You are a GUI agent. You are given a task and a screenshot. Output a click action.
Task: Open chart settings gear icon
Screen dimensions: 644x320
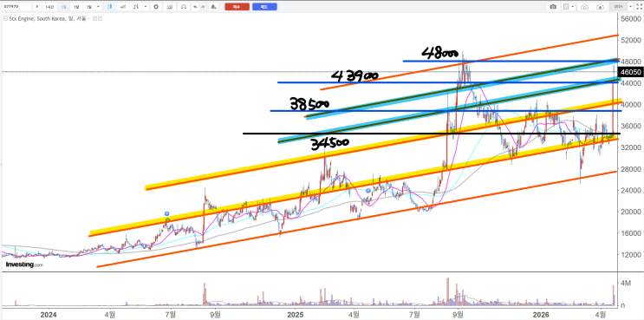(156, 7)
